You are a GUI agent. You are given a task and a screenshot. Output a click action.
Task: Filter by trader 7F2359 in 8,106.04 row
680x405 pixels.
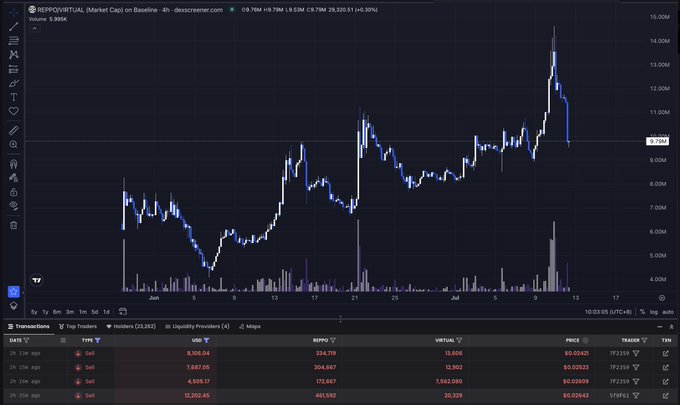(636, 353)
